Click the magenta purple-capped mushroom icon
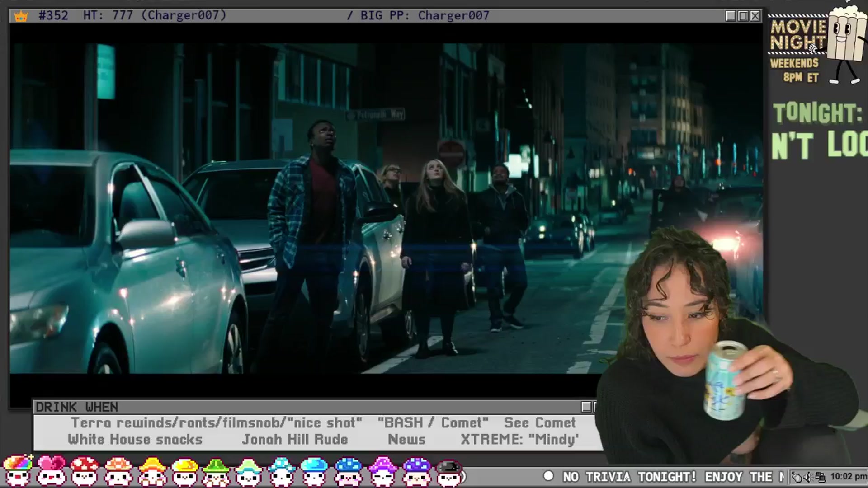 coord(383,471)
